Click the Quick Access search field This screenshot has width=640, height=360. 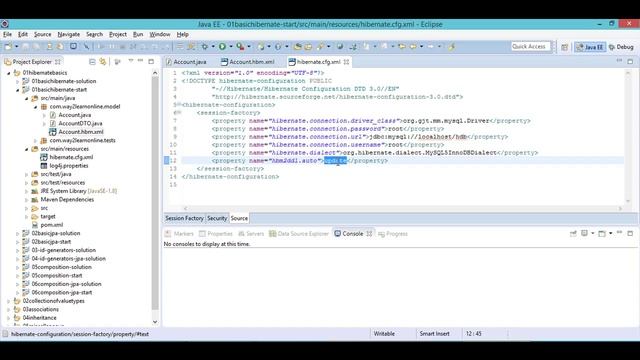pyautogui.click(x=531, y=47)
